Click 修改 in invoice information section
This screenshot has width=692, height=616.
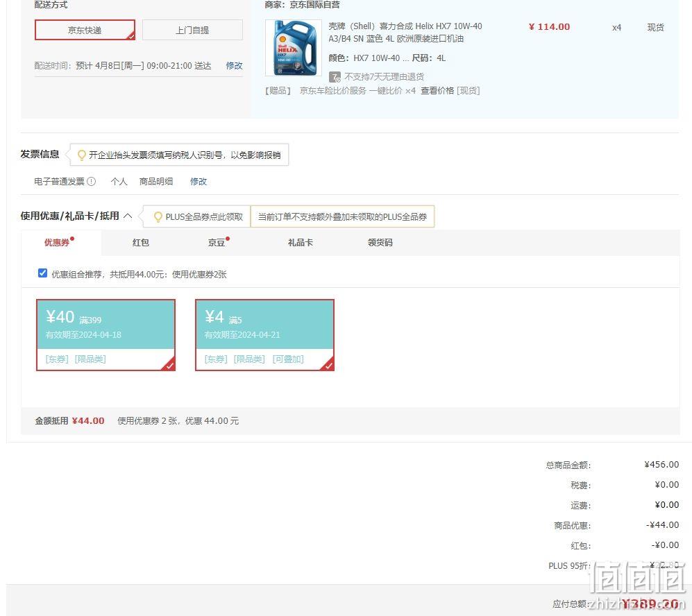click(x=198, y=181)
